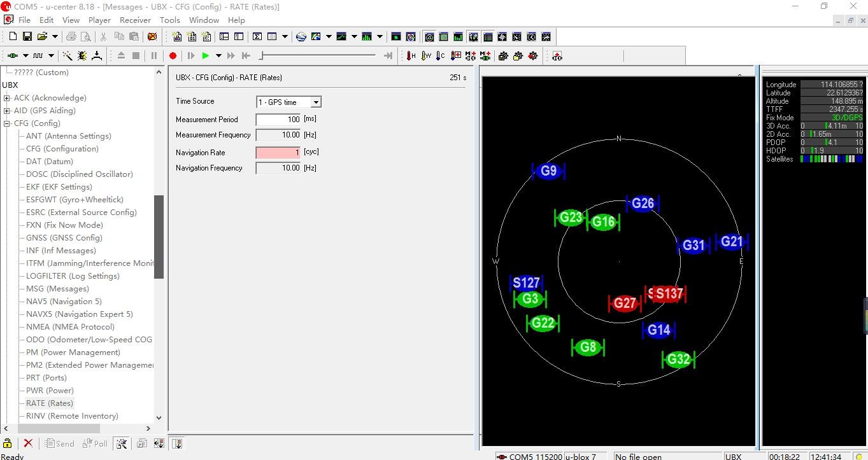Click the Coldstart (C) thermometer icon

click(441, 56)
